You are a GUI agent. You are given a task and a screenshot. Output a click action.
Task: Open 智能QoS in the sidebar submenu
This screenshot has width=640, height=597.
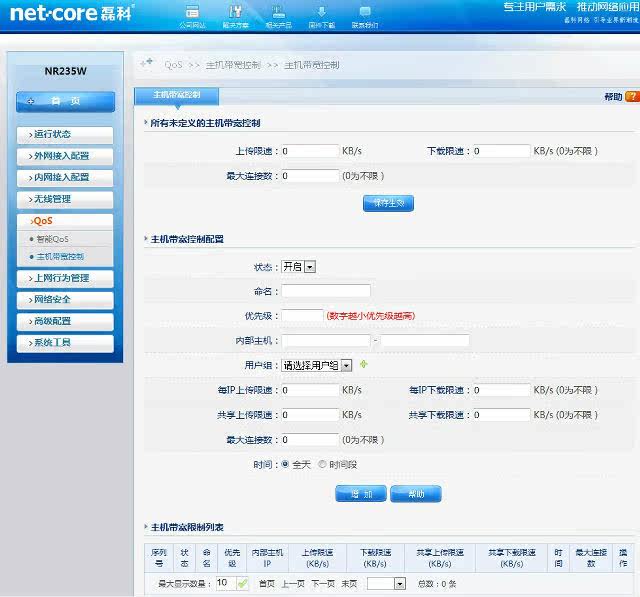point(53,239)
